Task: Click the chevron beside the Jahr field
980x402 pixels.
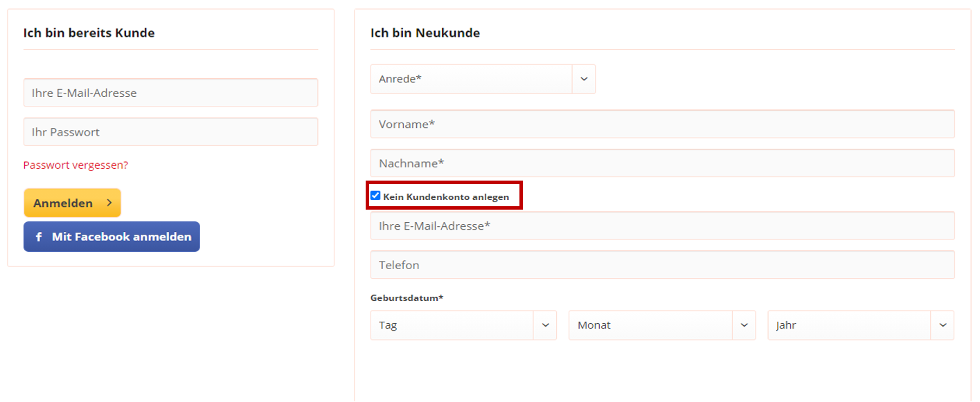Action: (x=943, y=325)
